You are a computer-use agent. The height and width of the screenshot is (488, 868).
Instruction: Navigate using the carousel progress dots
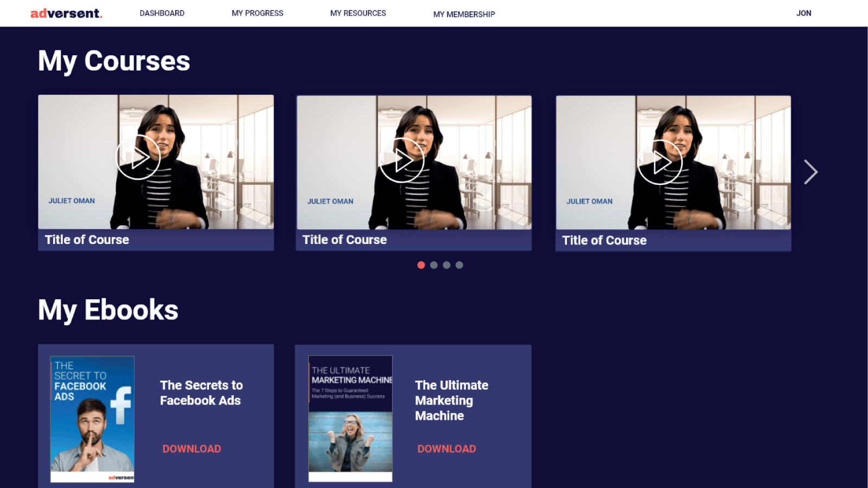pyautogui.click(x=441, y=265)
